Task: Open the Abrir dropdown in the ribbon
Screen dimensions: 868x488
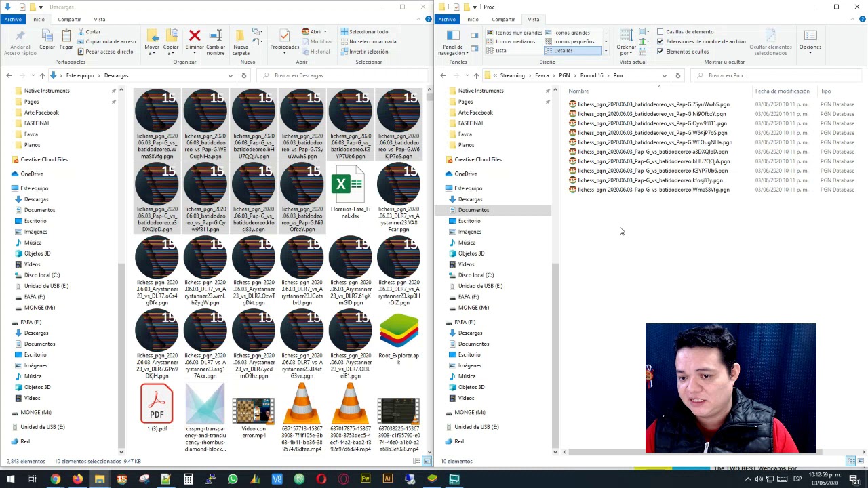Action: coord(315,32)
